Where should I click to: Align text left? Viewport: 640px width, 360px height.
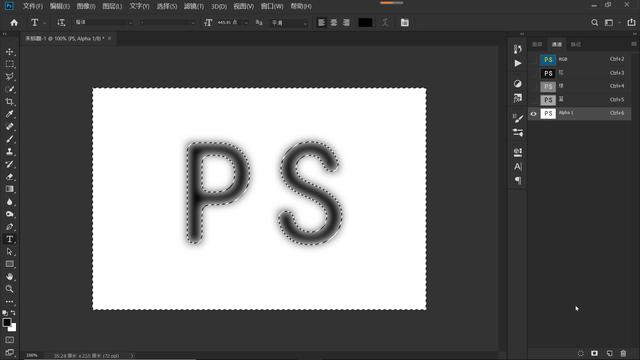click(x=322, y=22)
